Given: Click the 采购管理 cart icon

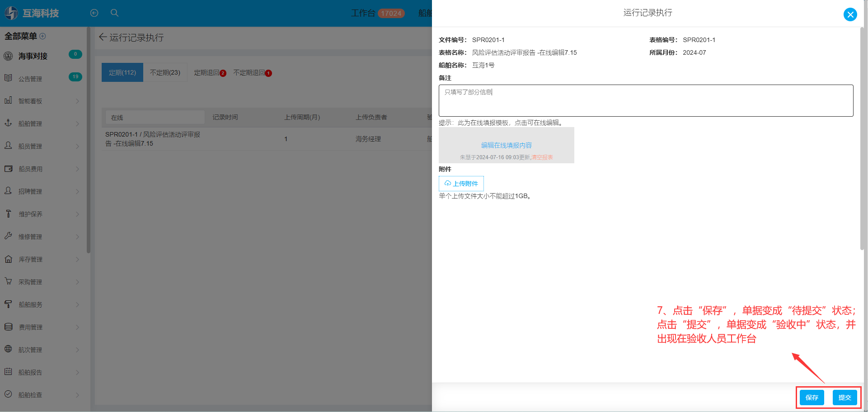Looking at the screenshot, I should (x=8, y=281).
